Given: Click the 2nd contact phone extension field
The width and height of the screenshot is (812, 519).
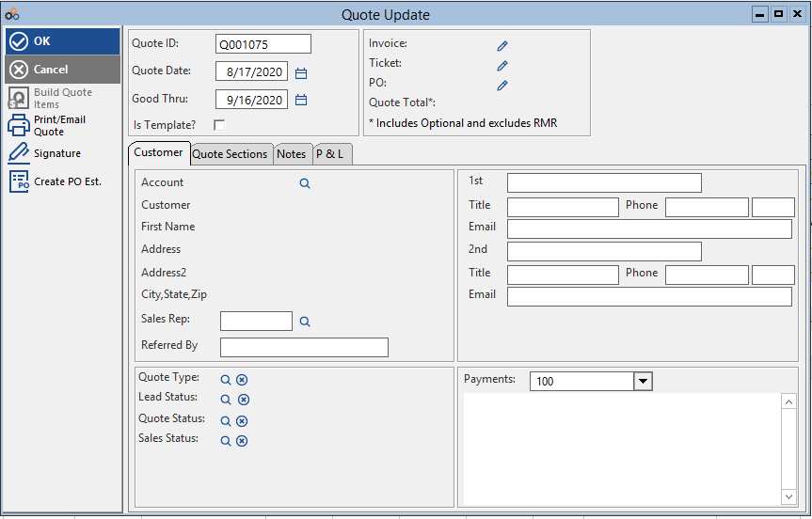Looking at the screenshot, I should 773,275.
